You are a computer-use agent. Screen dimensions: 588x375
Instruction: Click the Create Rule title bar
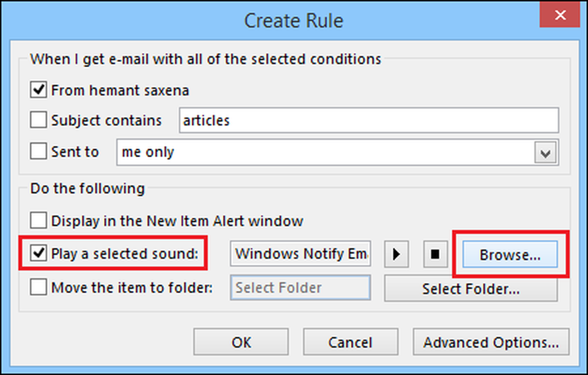(x=294, y=21)
